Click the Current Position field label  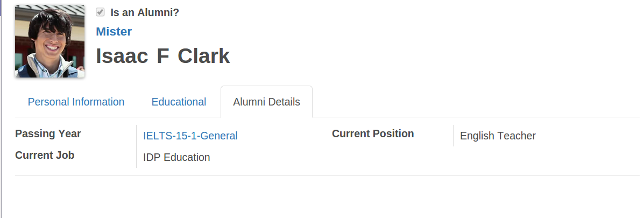(x=373, y=134)
